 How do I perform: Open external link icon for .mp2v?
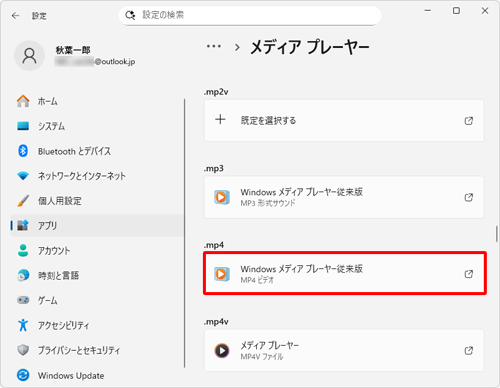point(469,121)
